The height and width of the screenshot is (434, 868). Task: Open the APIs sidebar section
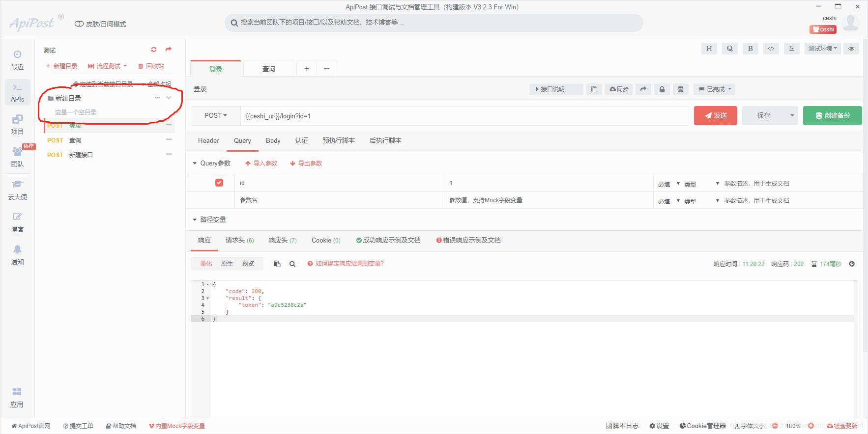click(x=17, y=92)
